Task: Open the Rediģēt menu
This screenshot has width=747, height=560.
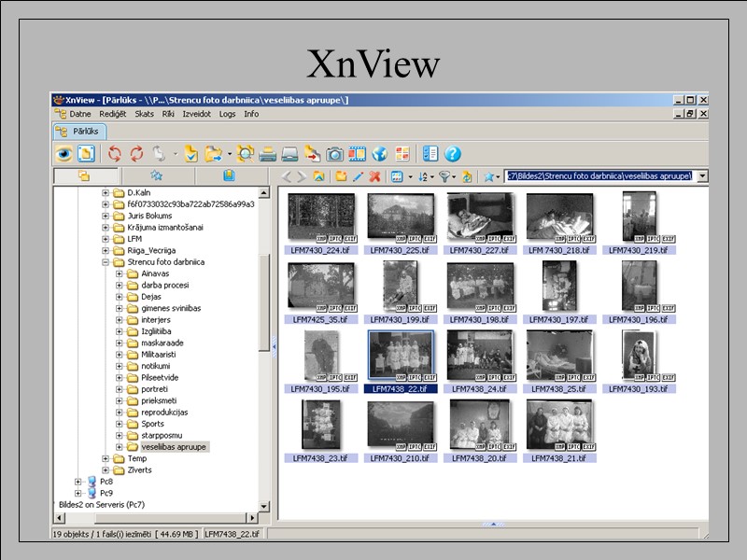Action: coord(112,114)
